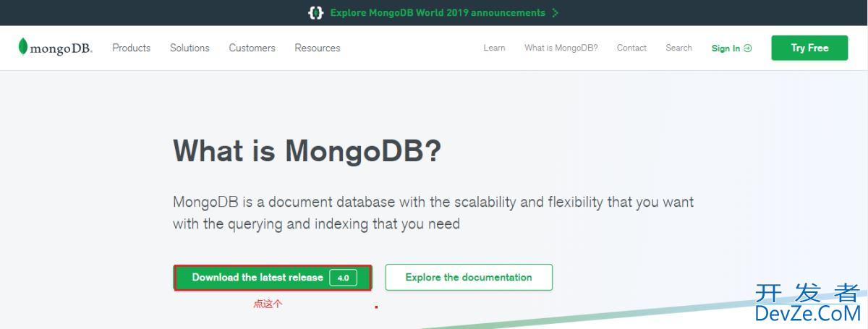The image size is (868, 329).
Task: Click Download the latest release button
Action: click(273, 278)
